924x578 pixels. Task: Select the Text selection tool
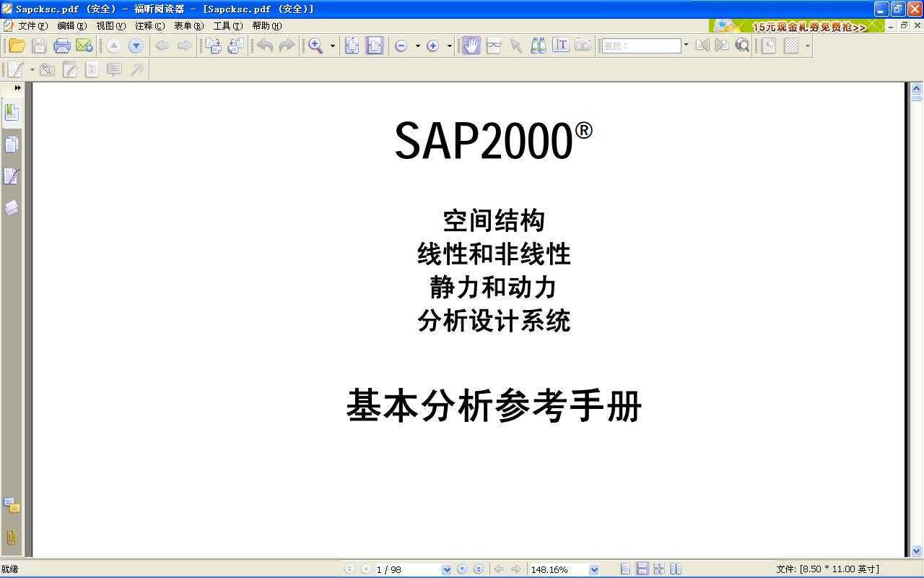point(561,46)
